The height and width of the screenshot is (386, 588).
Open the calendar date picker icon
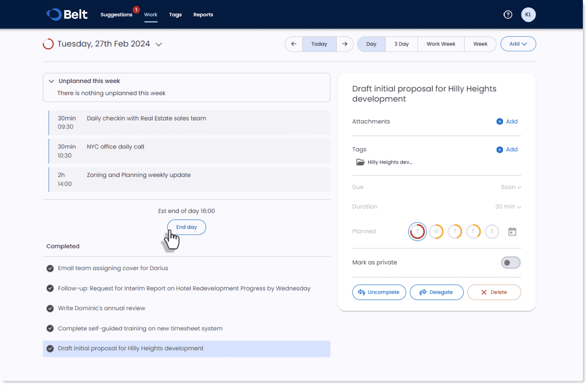pyautogui.click(x=512, y=231)
